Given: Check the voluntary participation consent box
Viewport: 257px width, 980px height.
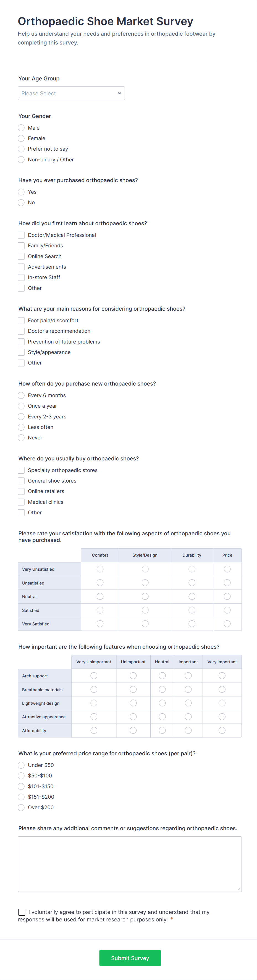Looking at the screenshot, I should [22, 912].
